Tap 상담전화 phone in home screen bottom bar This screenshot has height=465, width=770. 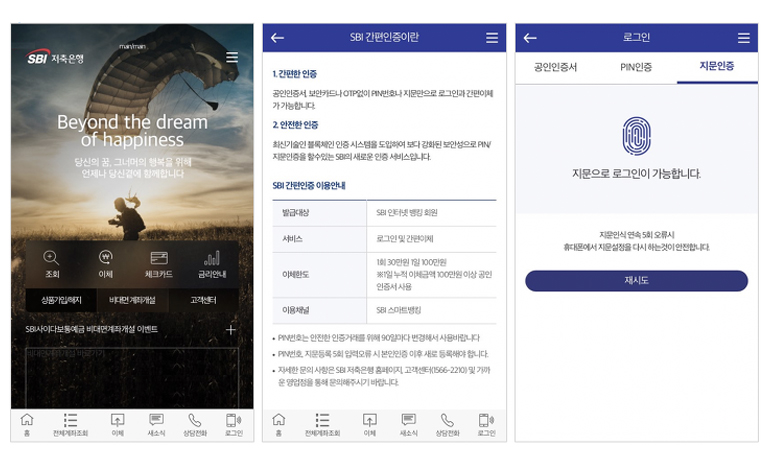[x=195, y=425]
